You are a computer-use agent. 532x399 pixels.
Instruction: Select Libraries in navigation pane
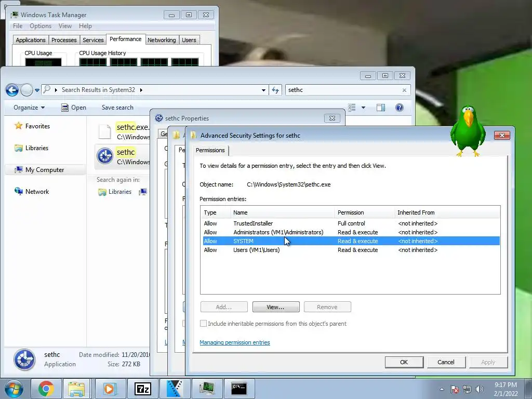pos(32,148)
